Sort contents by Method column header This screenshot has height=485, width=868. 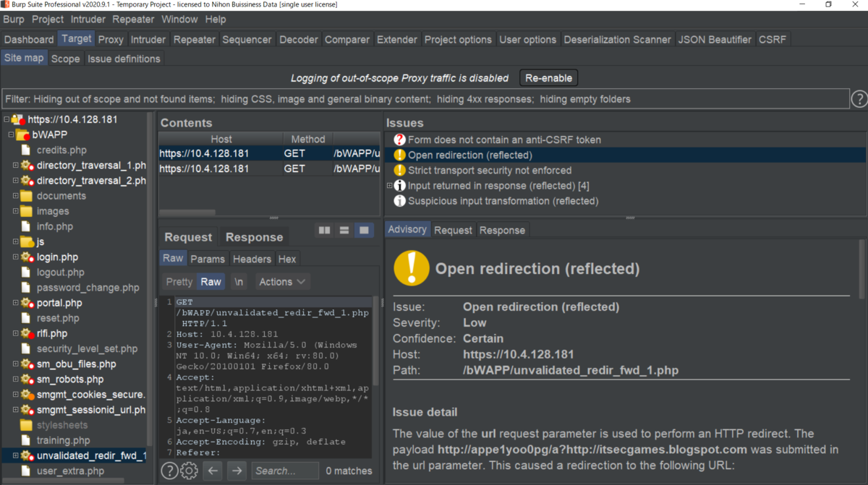(x=308, y=139)
